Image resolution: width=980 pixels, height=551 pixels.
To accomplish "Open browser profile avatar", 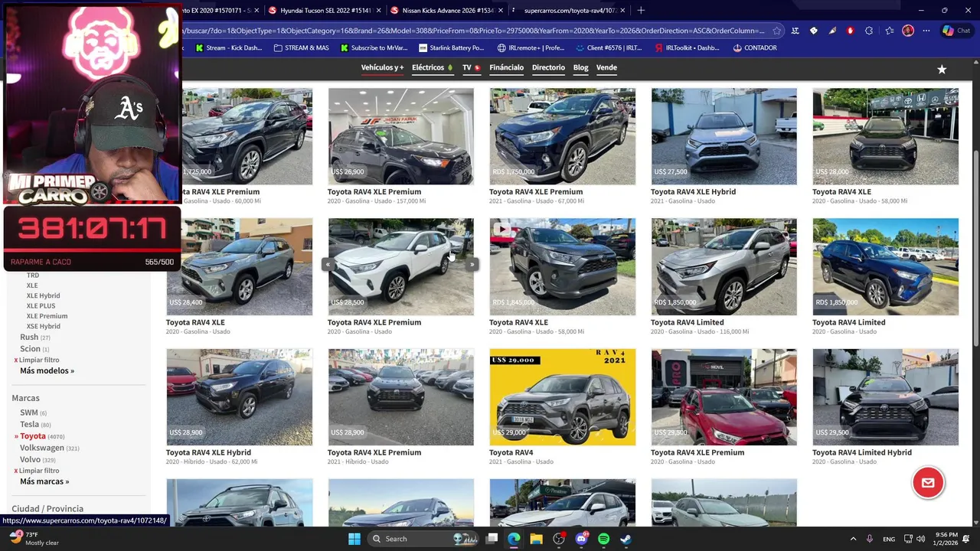I will 908,31.
